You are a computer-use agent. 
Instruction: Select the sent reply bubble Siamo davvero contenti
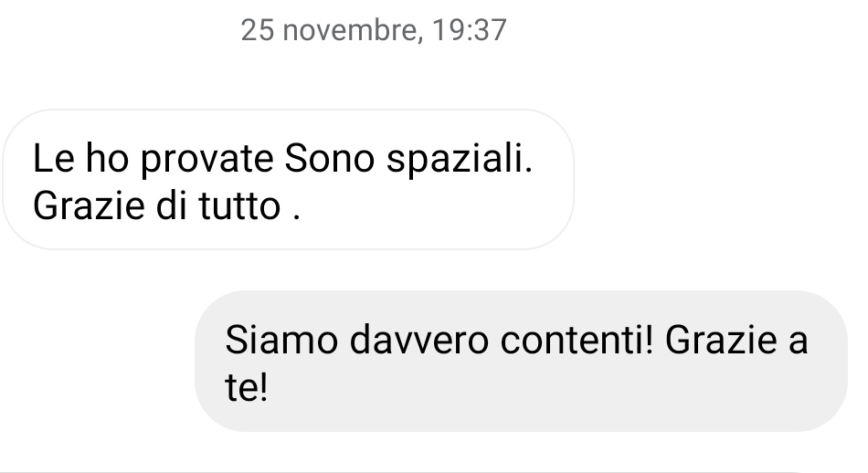(521, 361)
